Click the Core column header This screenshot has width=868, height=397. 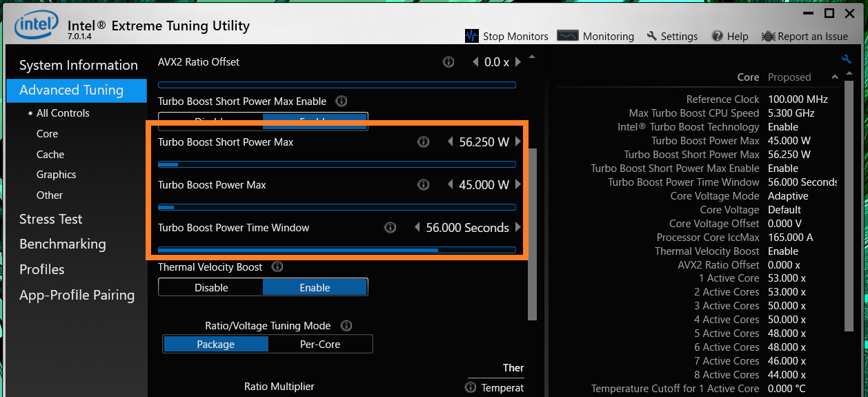tap(748, 77)
